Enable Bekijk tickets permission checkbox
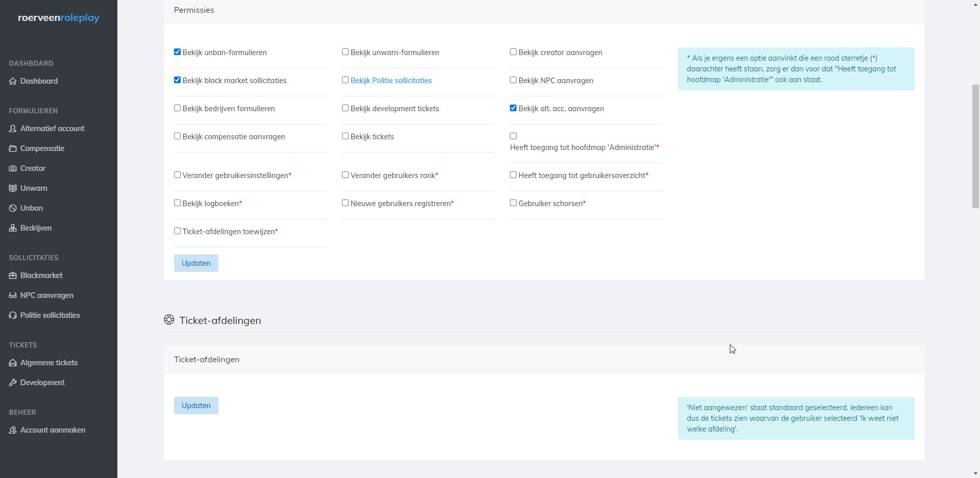The width and height of the screenshot is (980, 478). [346, 136]
